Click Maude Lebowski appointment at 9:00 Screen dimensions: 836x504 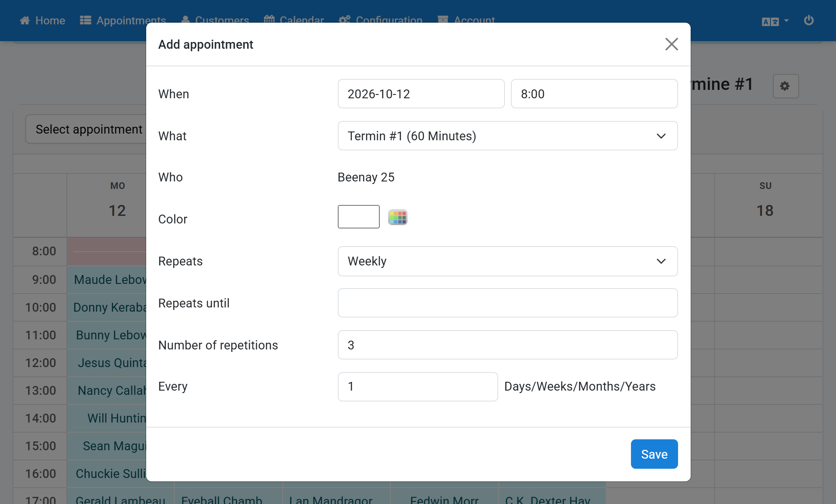click(107, 279)
